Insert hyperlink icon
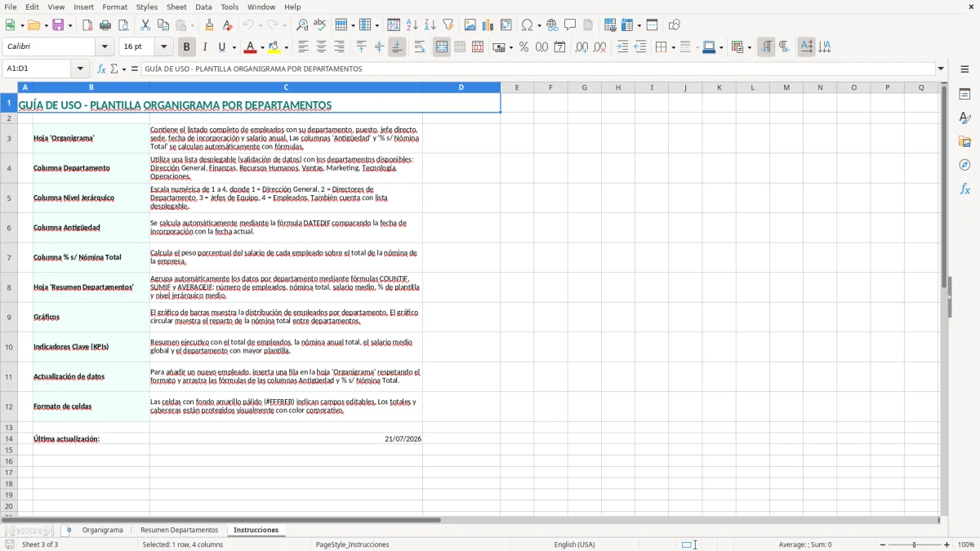This screenshot has height=551, width=980. pos(552,25)
